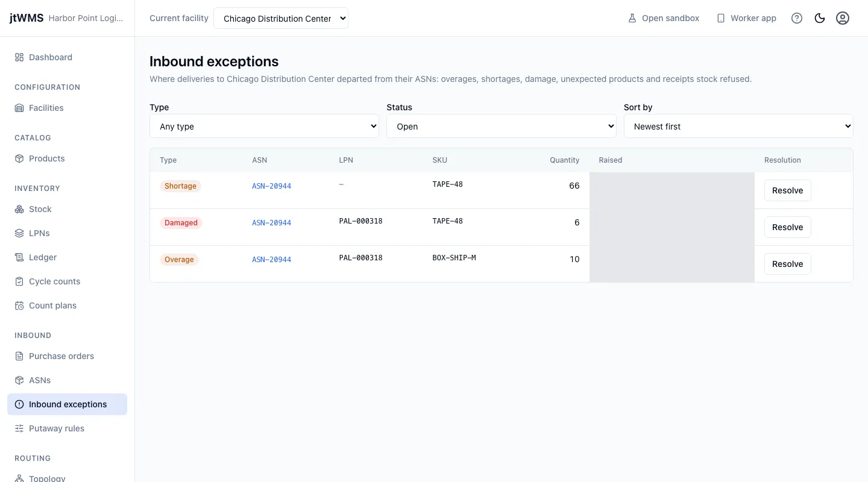Open the Type filter dropdown
This screenshot has width=868, height=482.
pos(264,127)
